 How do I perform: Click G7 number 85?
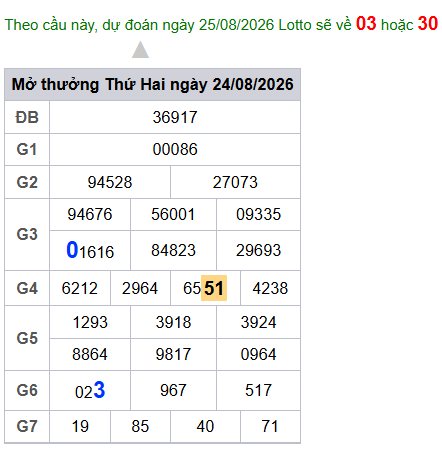click(x=140, y=426)
